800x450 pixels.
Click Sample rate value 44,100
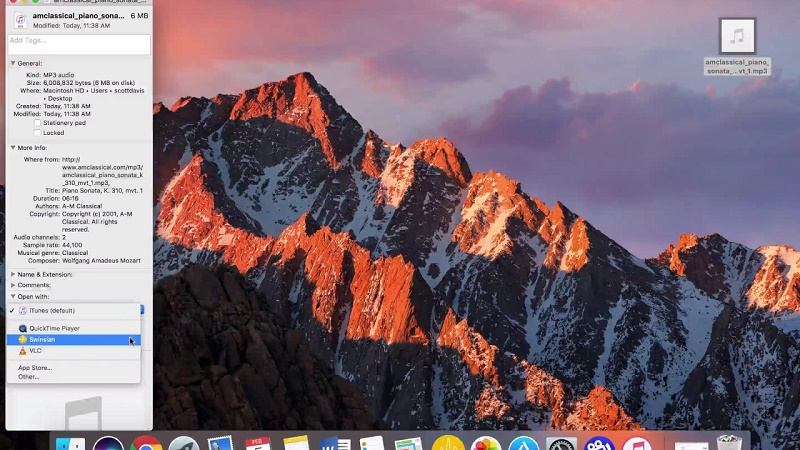point(72,245)
